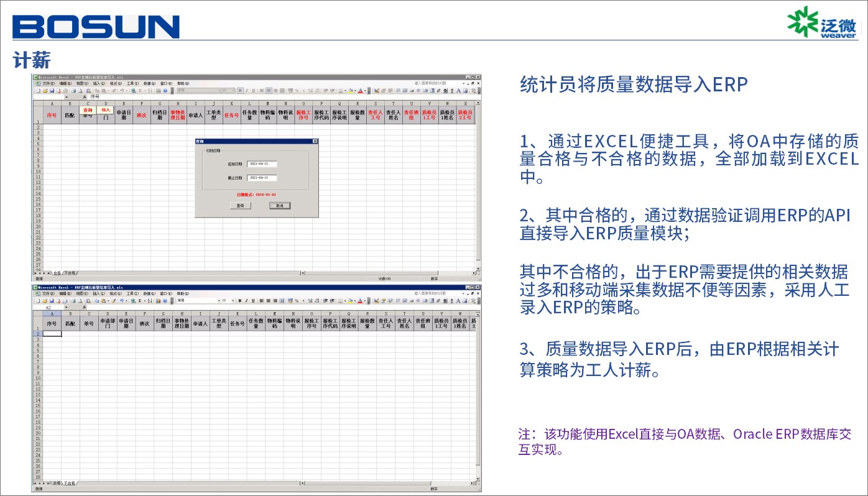
Task: Click 序号 header cell in lower sheet
Action: click(52, 323)
